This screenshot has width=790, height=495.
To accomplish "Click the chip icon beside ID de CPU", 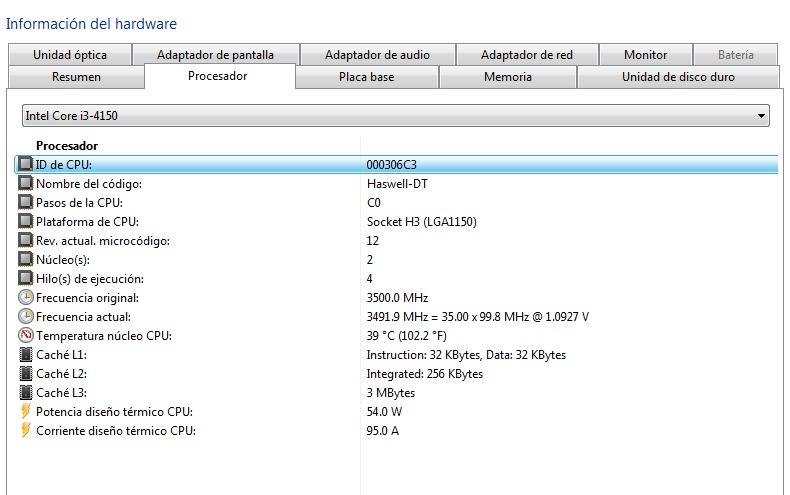I will (25, 164).
